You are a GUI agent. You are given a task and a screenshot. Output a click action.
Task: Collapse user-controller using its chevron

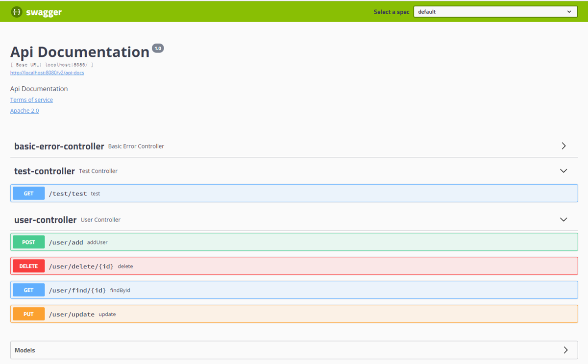click(563, 219)
